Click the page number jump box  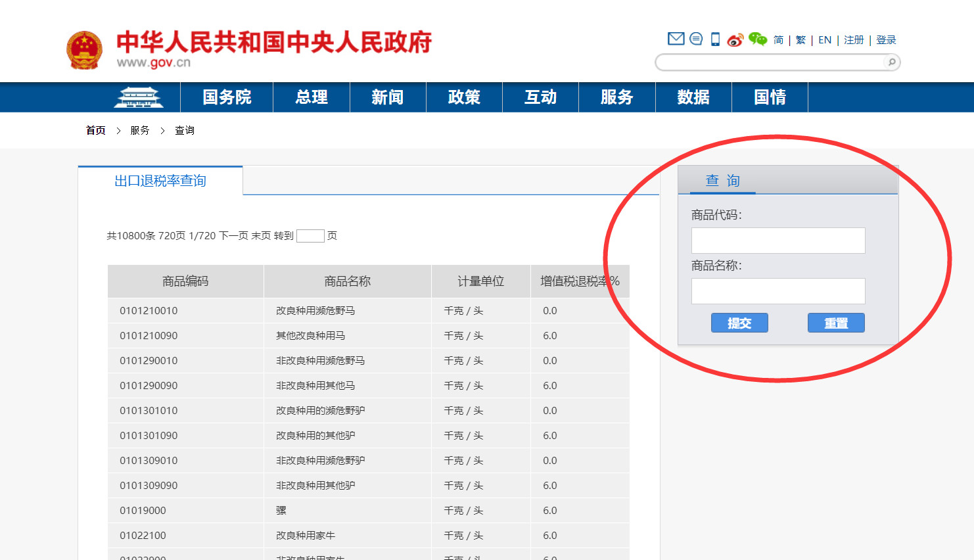tap(310, 235)
